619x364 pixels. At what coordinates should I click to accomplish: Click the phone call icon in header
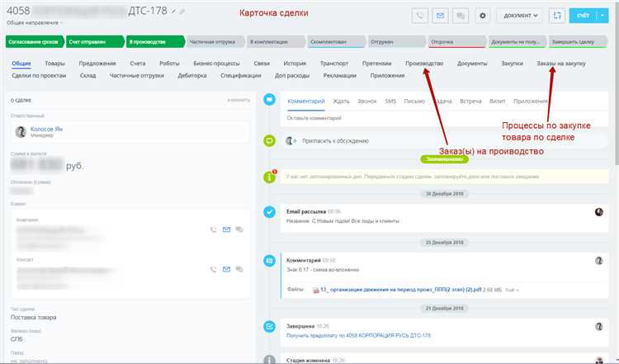pyautogui.click(x=419, y=16)
